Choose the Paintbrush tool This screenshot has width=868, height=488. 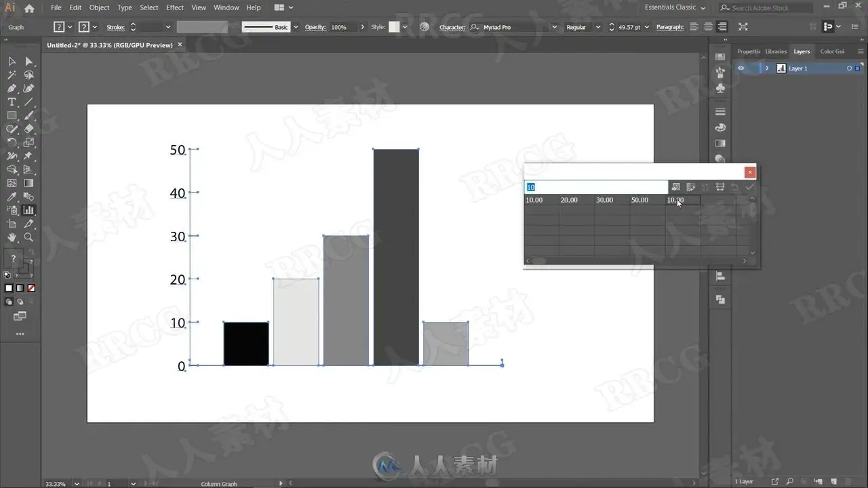point(28,115)
